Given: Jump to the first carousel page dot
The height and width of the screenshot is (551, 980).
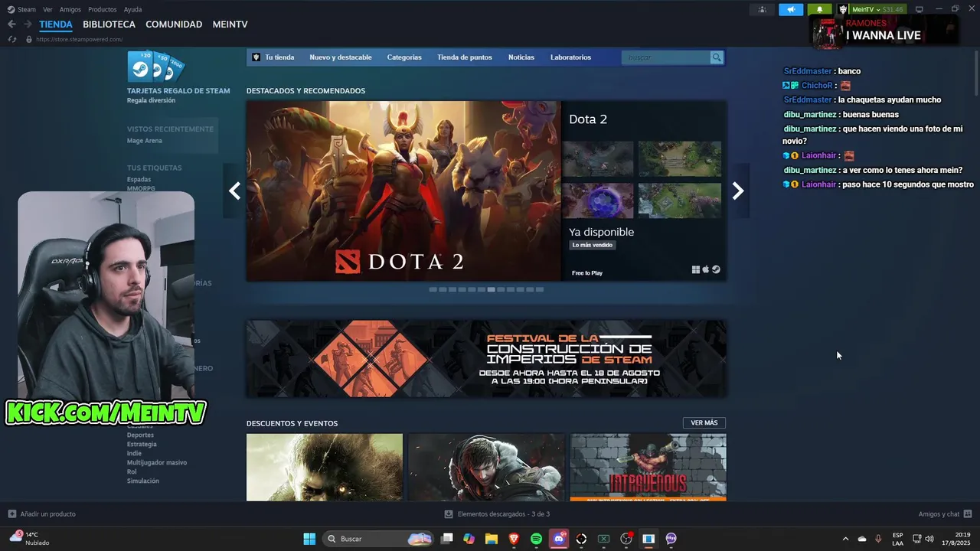Looking at the screenshot, I should pos(433,289).
